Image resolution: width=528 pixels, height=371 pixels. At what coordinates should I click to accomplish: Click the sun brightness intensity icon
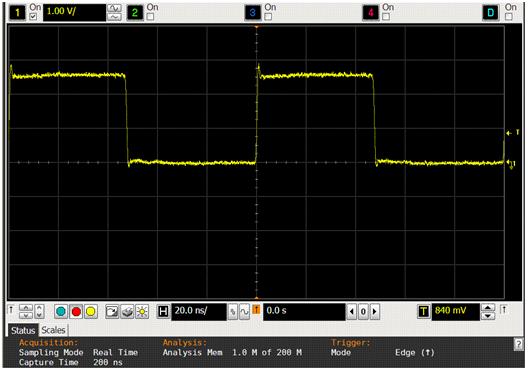(142, 312)
